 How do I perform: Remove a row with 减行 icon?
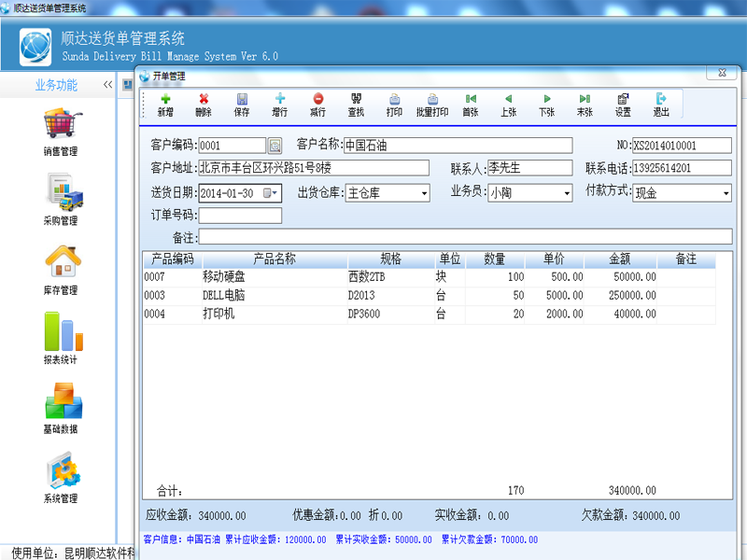click(318, 104)
